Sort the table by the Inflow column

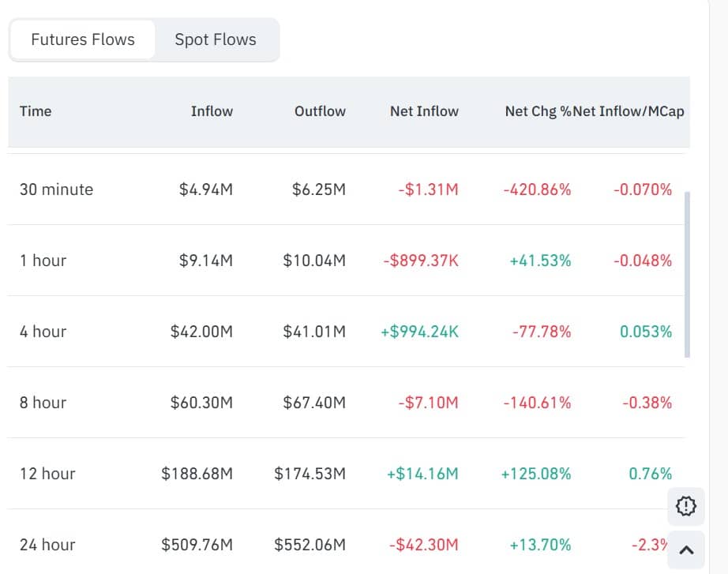click(212, 111)
